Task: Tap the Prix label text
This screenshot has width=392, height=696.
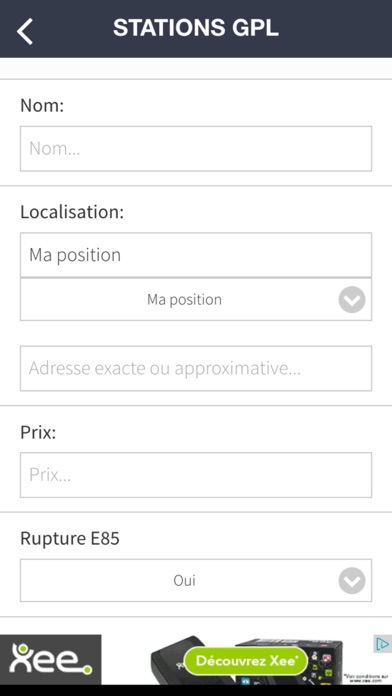Action: 38,432
